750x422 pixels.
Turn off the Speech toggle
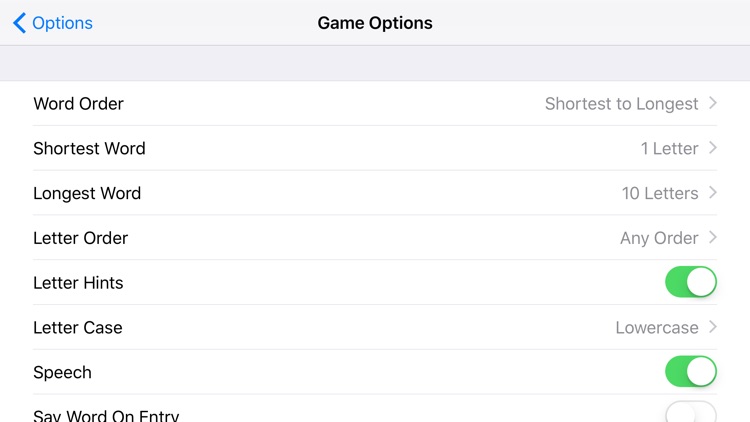pyautogui.click(x=691, y=372)
